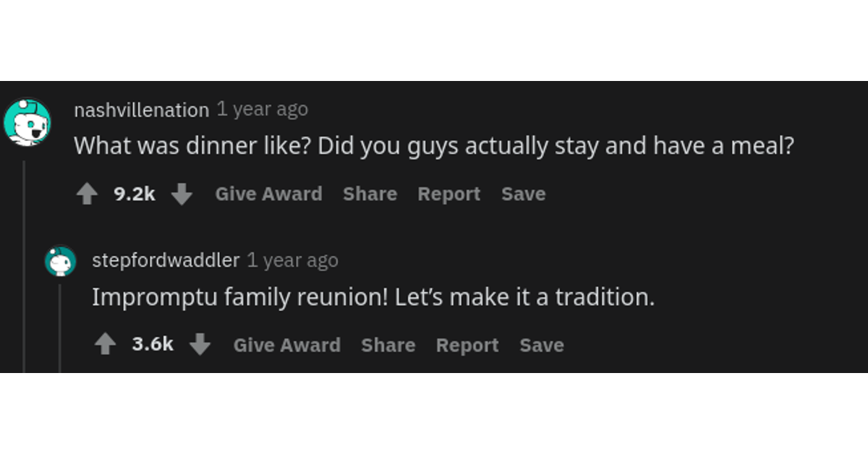868x454 pixels.
Task: Share nashvillenation's dinner comment
Action: click(x=370, y=194)
